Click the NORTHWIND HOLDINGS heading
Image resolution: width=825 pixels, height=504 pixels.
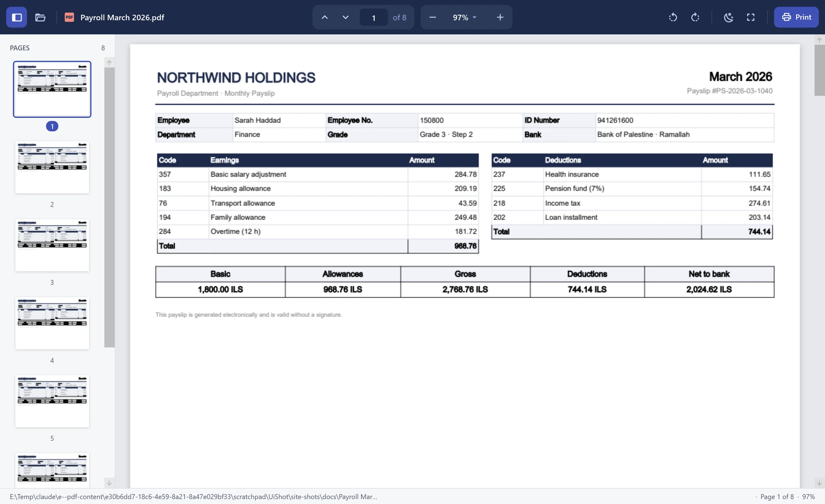[x=236, y=78]
